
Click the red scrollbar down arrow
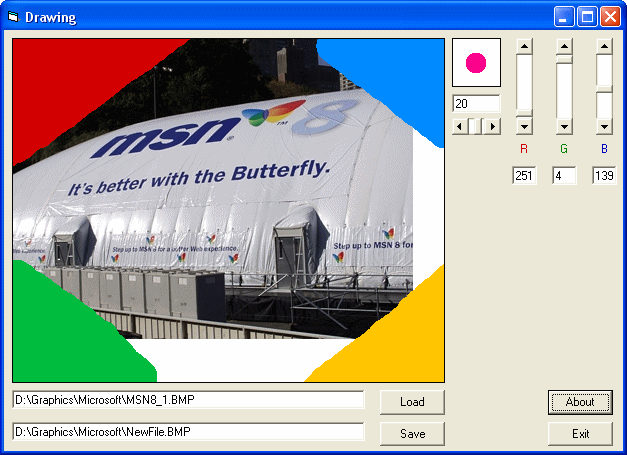click(x=524, y=127)
